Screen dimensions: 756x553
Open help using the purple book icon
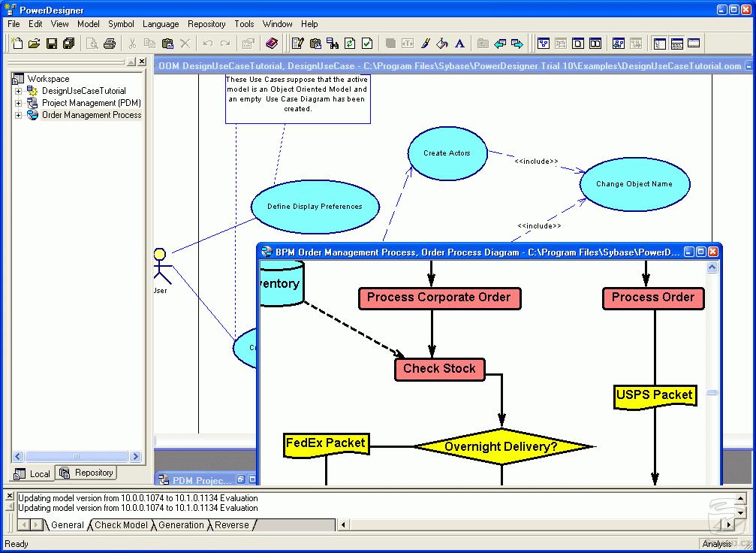point(272,44)
